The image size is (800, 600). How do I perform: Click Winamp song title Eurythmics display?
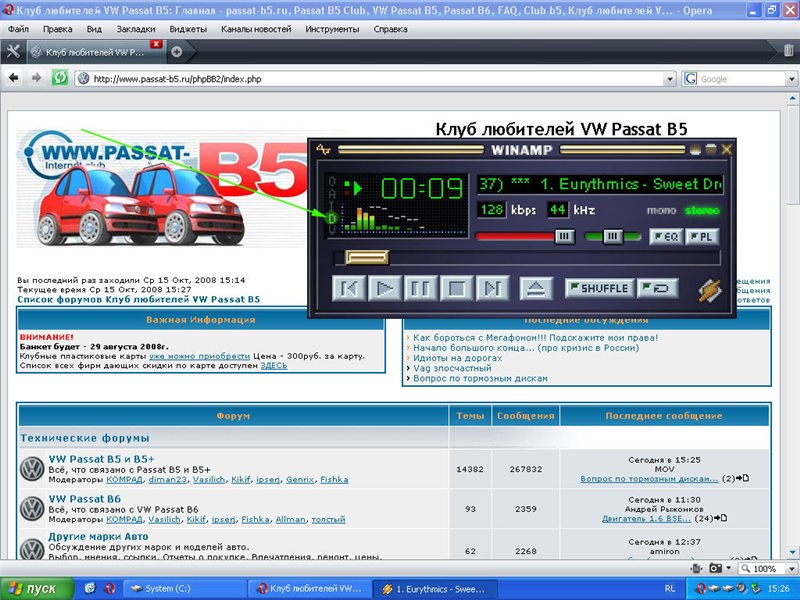click(600, 184)
